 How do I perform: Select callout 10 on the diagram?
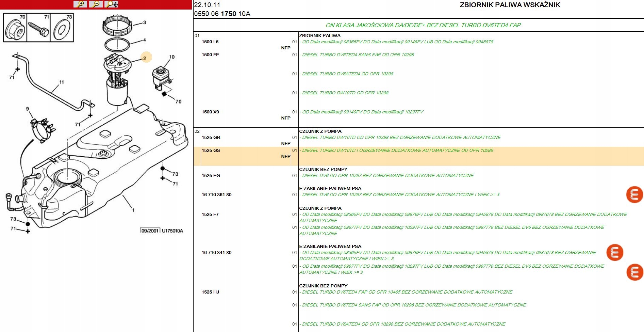(x=172, y=57)
